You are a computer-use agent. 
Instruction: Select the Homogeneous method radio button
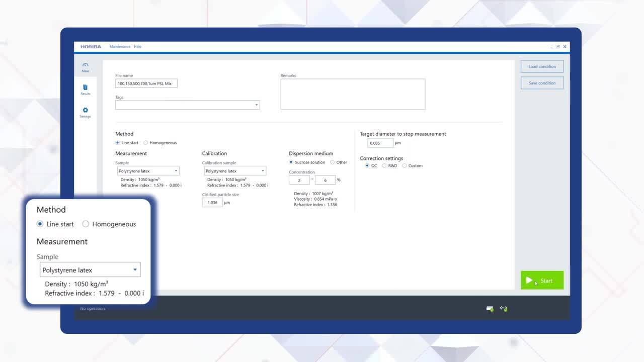tap(146, 143)
